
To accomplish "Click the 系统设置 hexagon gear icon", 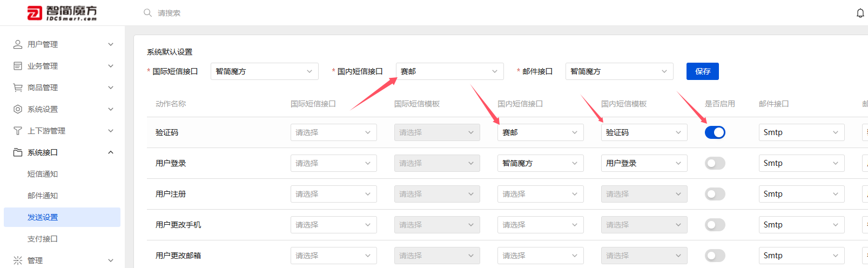I will click(18, 109).
